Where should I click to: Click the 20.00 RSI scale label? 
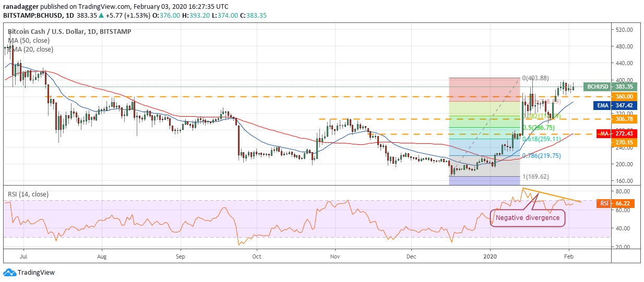[622, 247]
